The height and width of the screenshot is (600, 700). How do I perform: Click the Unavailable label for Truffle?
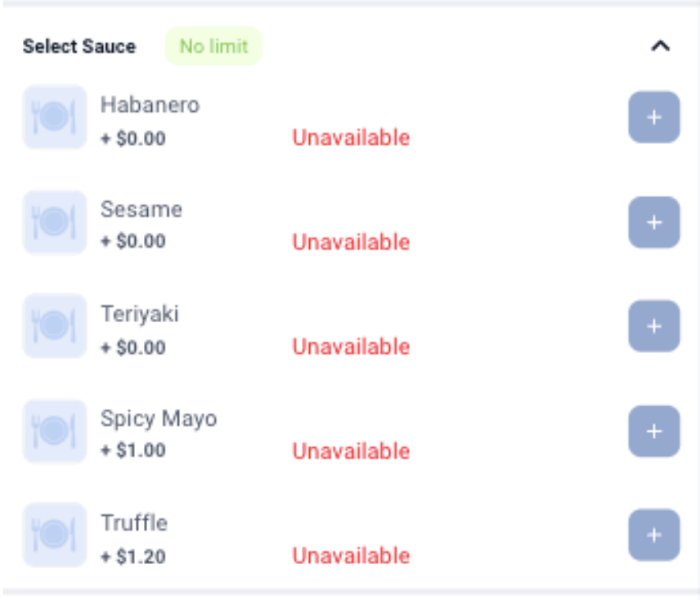pos(351,556)
